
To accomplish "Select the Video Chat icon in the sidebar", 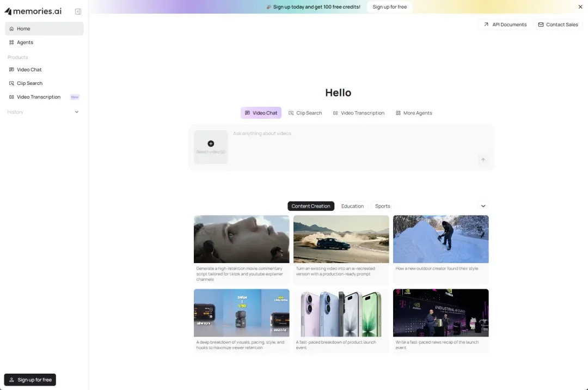I will pyautogui.click(x=11, y=69).
